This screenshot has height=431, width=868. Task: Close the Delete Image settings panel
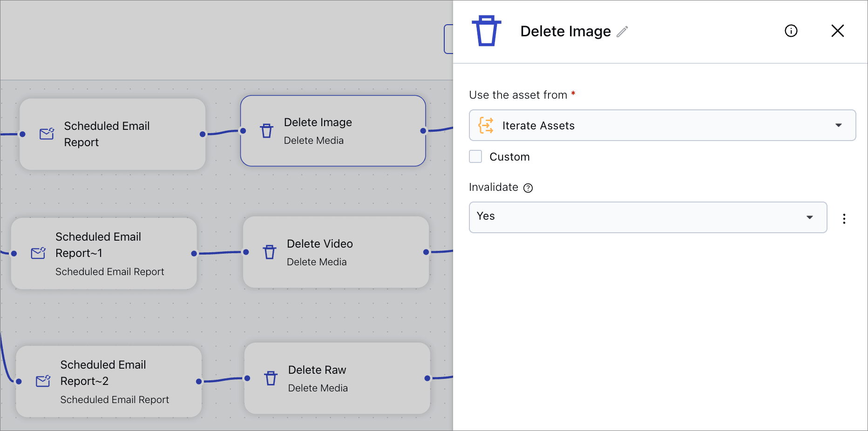[x=837, y=31]
